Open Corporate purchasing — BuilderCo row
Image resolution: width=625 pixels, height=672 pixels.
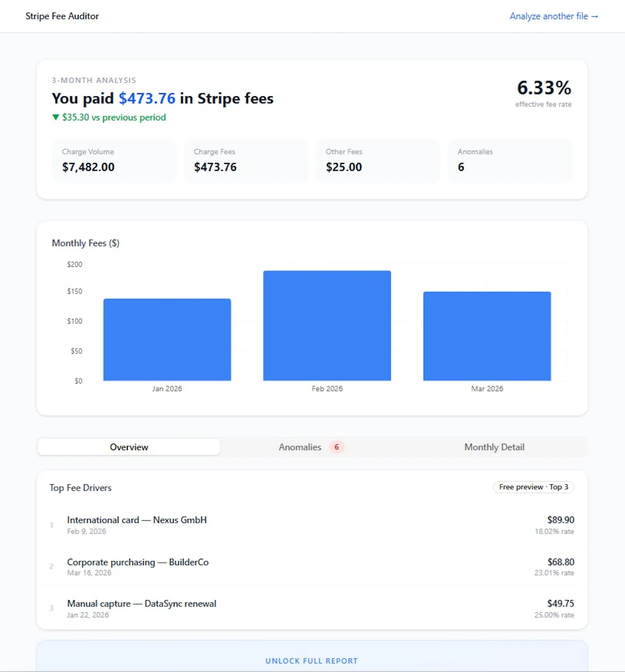pyautogui.click(x=312, y=567)
